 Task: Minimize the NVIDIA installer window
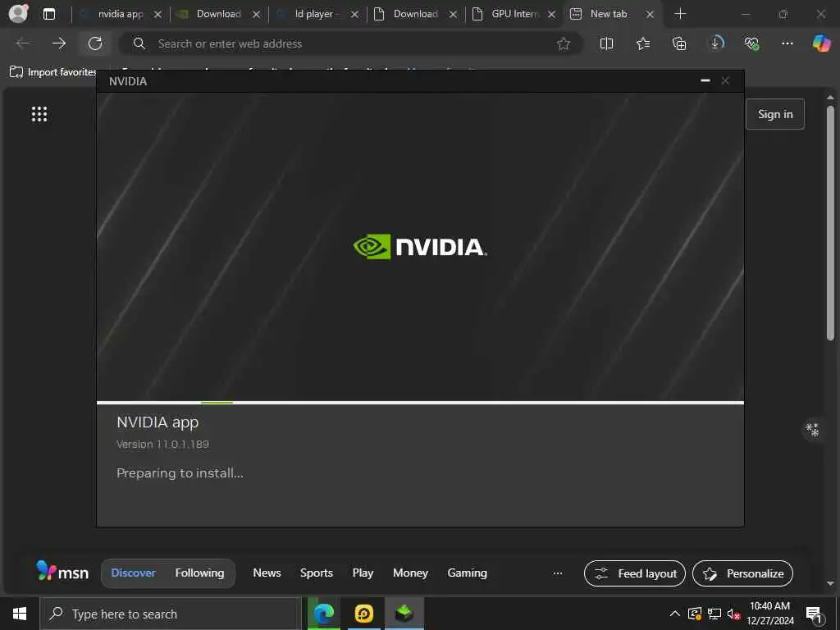pyautogui.click(x=705, y=80)
